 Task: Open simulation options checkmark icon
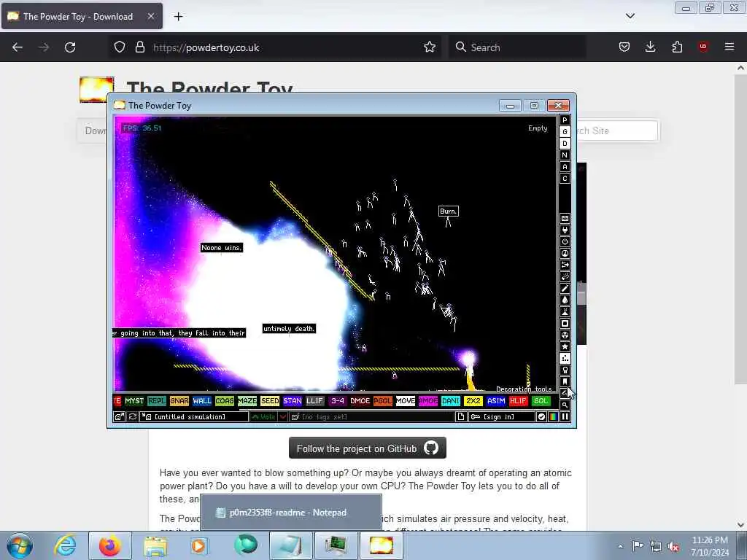coord(542,416)
